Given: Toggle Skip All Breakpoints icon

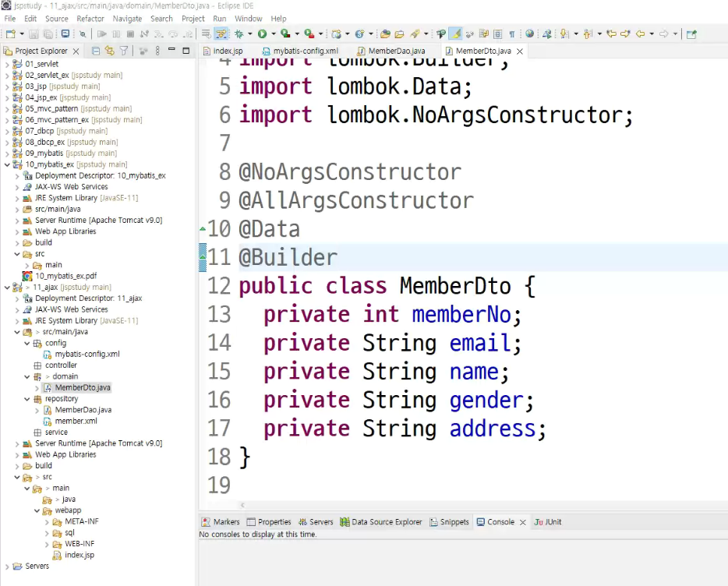Looking at the screenshot, I should click(x=83, y=34).
